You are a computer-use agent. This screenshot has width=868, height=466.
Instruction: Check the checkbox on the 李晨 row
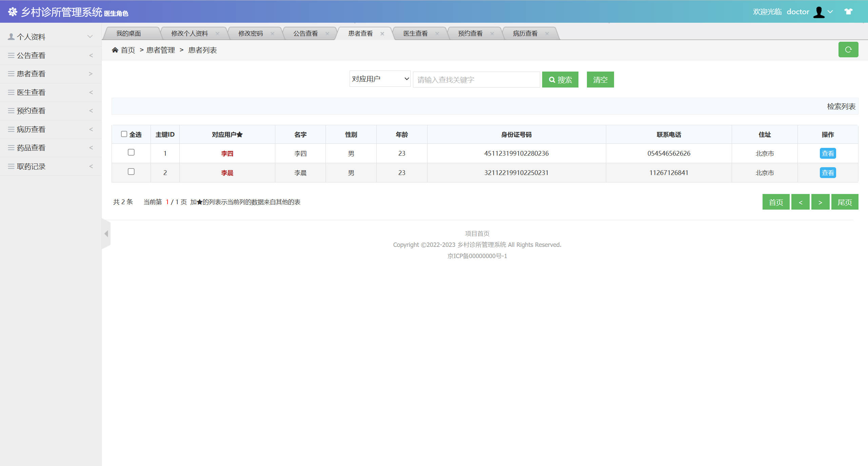coord(131,172)
